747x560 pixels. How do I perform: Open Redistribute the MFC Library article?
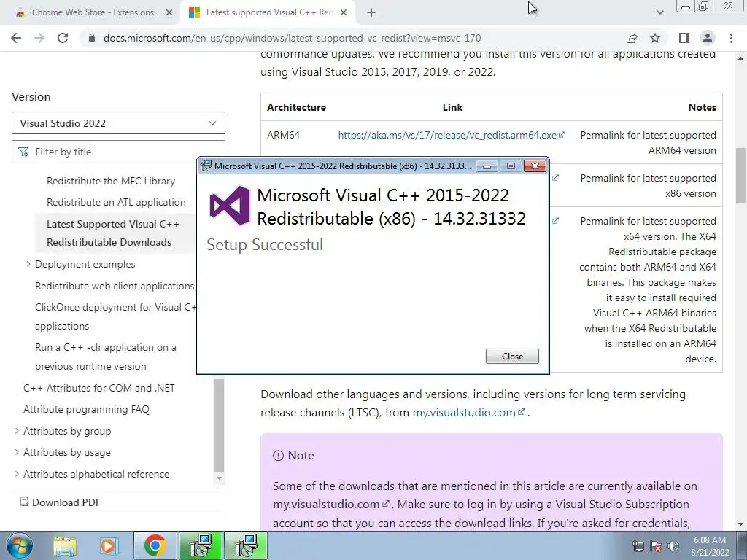[111, 181]
